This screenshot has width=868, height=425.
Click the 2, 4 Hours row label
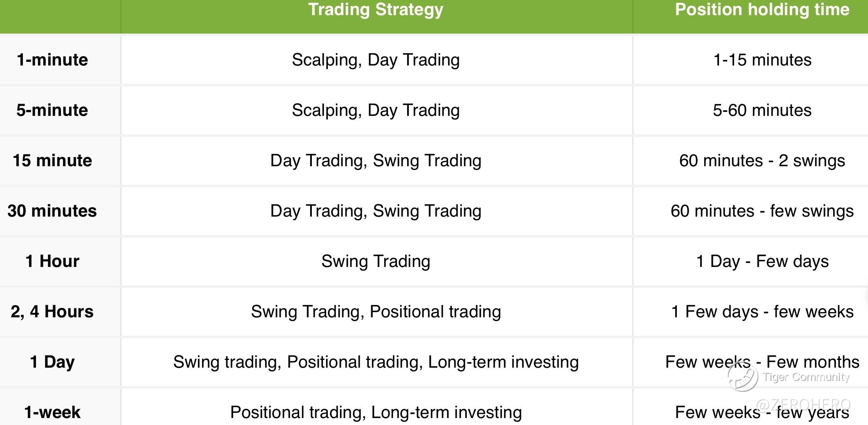[52, 312]
